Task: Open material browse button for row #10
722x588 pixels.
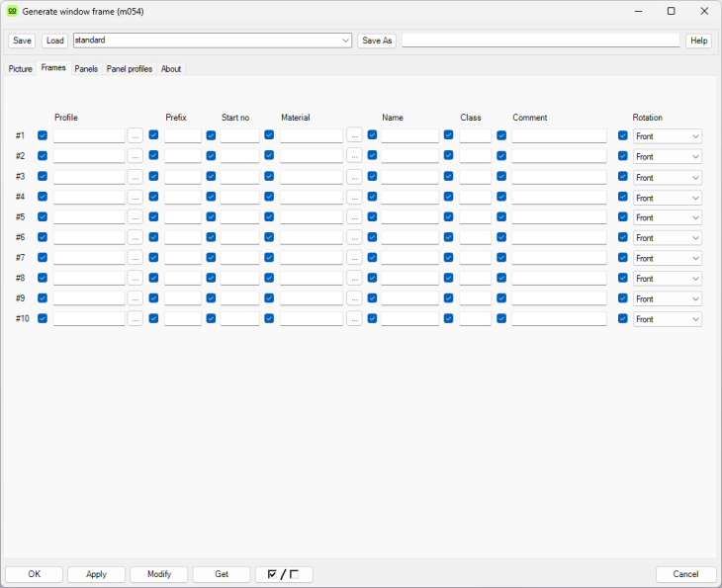Action: pos(354,319)
